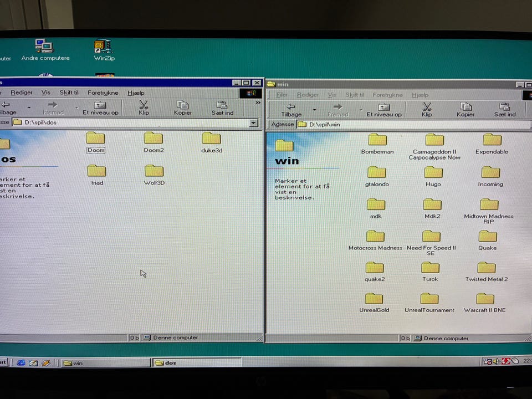
Task: Click Klip (cut) in dos window toolbar
Action: [x=144, y=108]
